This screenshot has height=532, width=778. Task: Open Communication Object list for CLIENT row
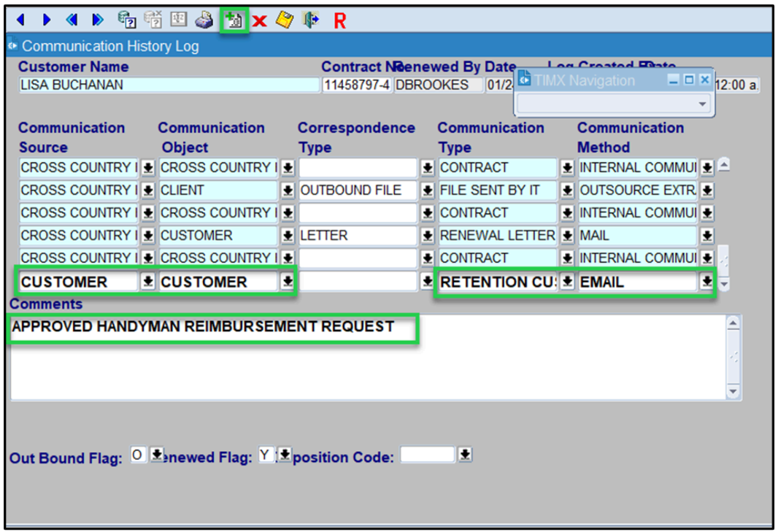(288, 190)
